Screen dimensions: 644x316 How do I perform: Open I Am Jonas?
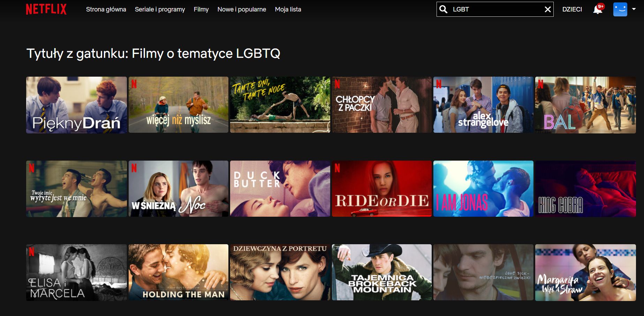point(483,189)
